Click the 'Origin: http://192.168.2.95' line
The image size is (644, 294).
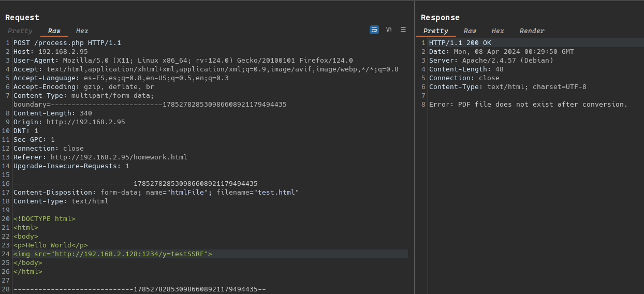click(69, 122)
